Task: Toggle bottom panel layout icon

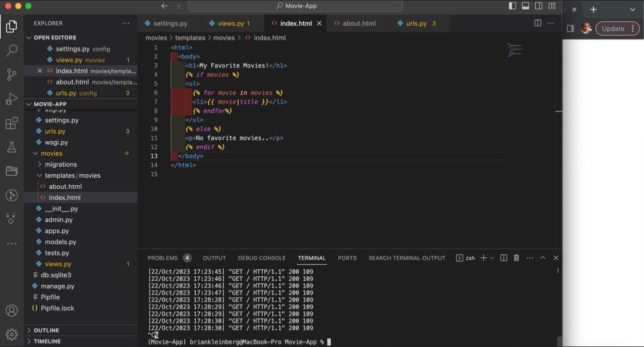Action: (x=526, y=6)
